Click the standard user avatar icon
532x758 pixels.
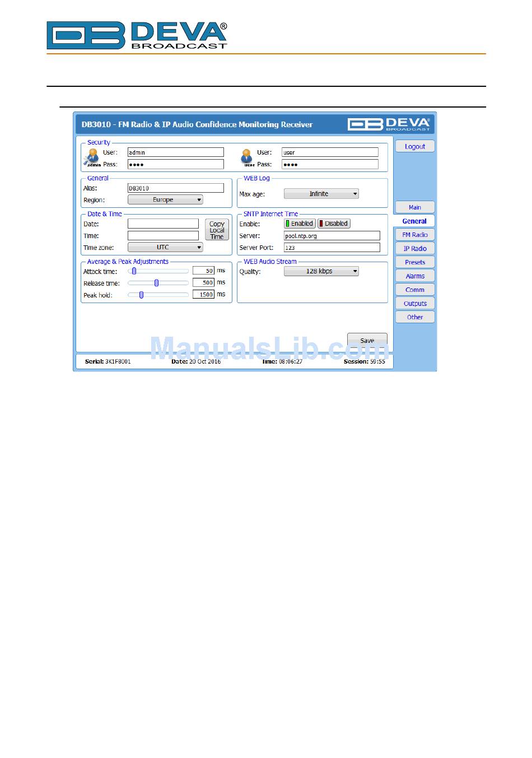coord(247,157)
